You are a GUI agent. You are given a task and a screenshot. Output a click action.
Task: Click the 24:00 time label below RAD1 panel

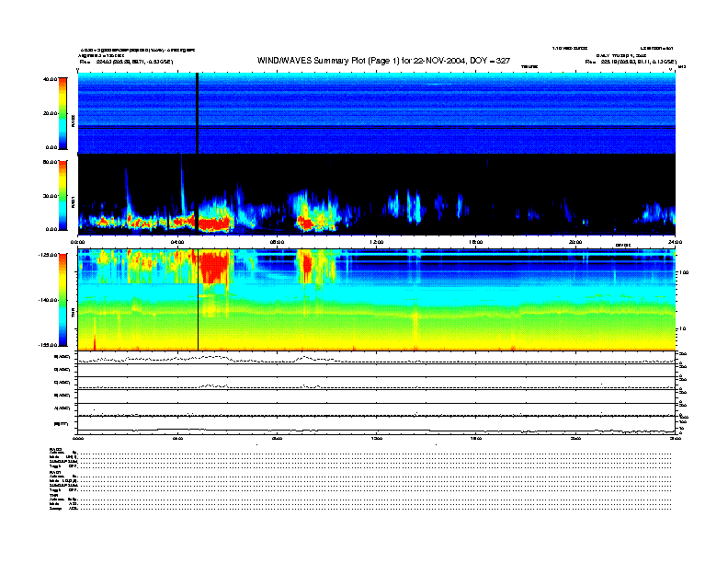tap(675, 242)
